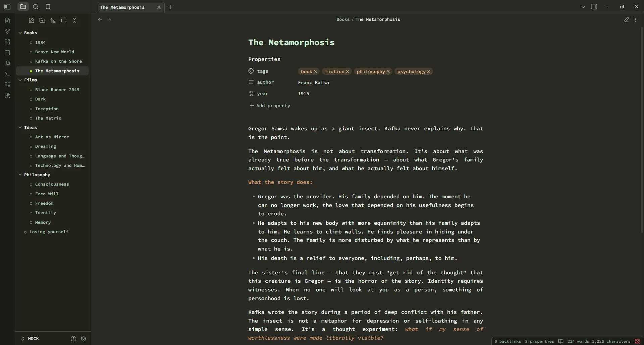Remove the book tag

tap(315, 71)
